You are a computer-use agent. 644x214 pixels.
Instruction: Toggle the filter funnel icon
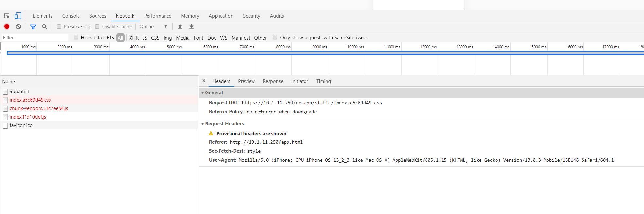33,27
